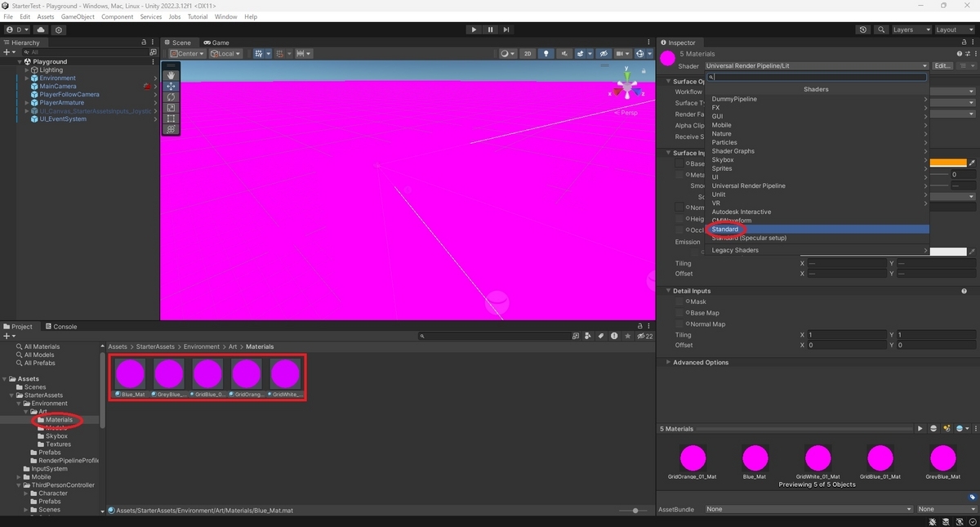Open the scene camera settings icon
The height and width of the screenshot is (527, 980).
pos(624,54)
